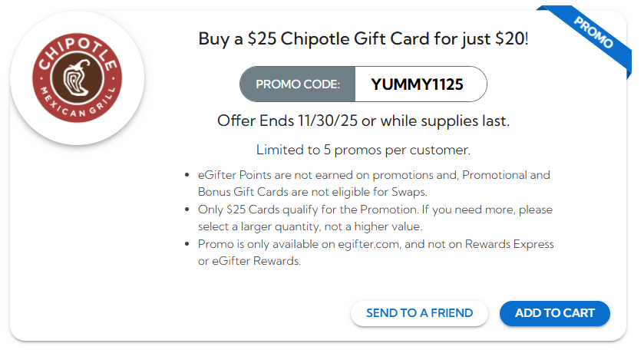The height and width of the screenshot is (350, 644).
Task: Click the eGifter Points bullet point
Action: 374,182
